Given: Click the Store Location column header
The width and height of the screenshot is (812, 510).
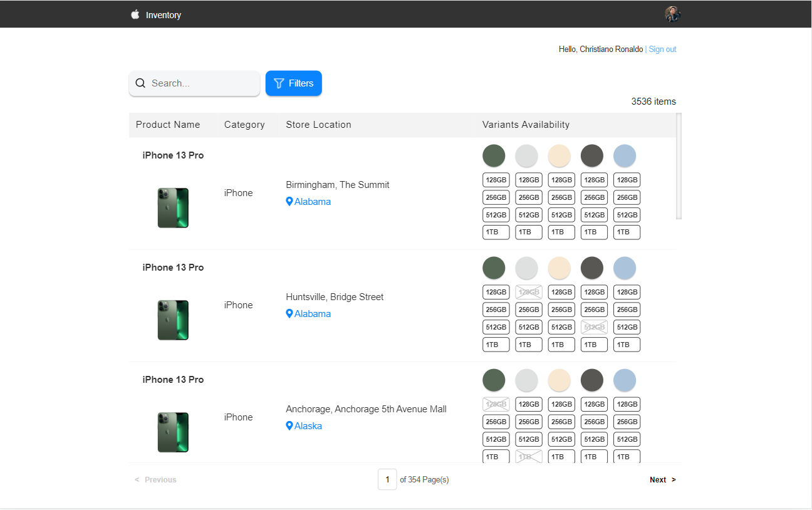Looking at the screenshot, I should click(x=318, y=125).
